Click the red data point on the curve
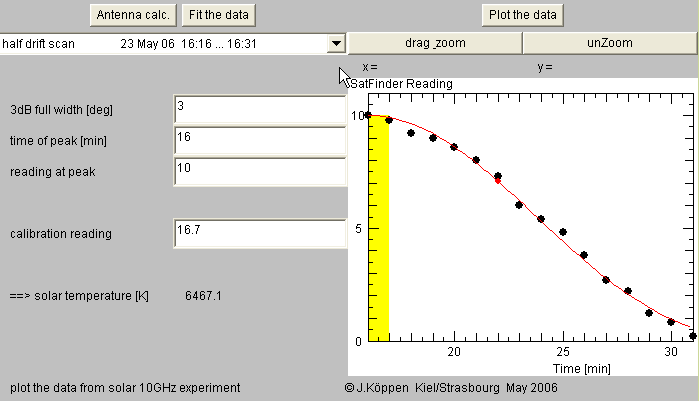Viewport: 699px width, 401px height. pyautogui.click(x=498, y=181)
